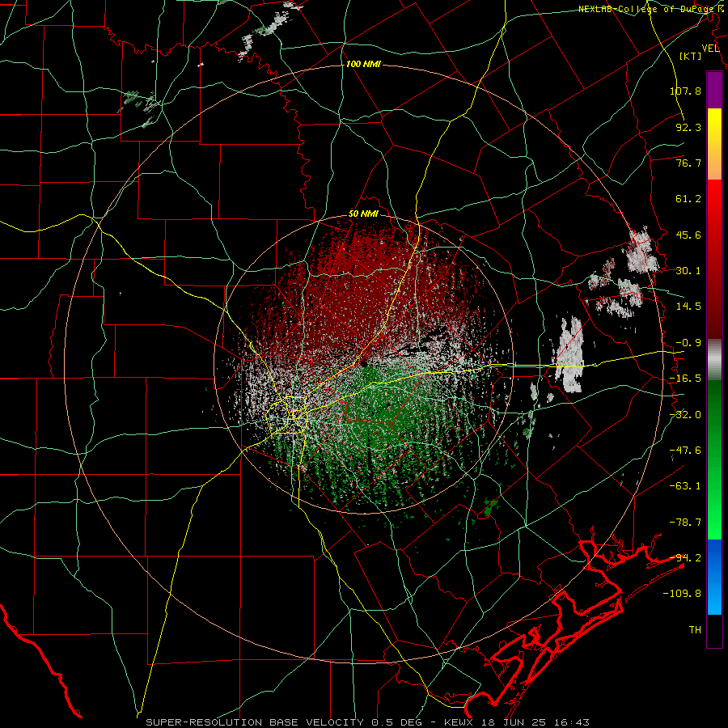
Task: Select the -16.5 value on velocity scale
Action: point(685,379)
